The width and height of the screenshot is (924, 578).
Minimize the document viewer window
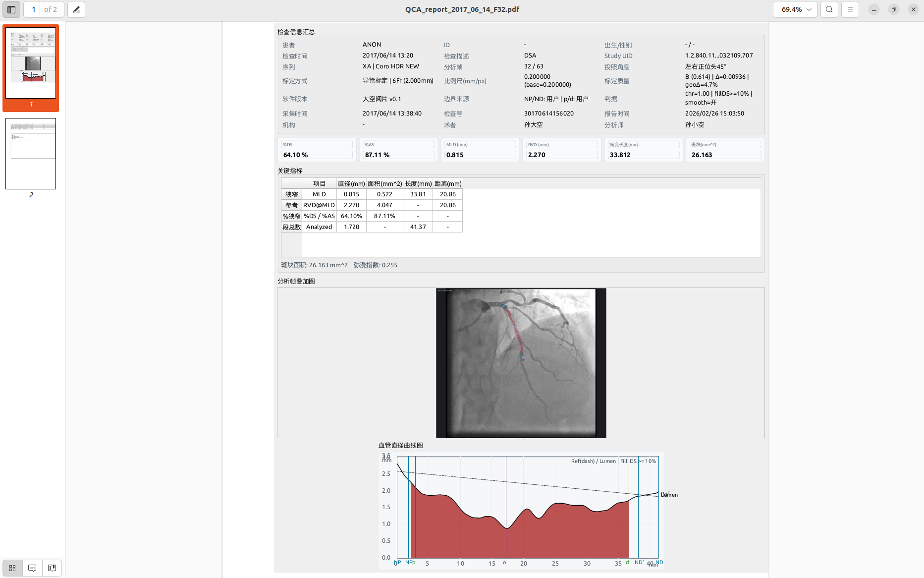tap(874, 9)
